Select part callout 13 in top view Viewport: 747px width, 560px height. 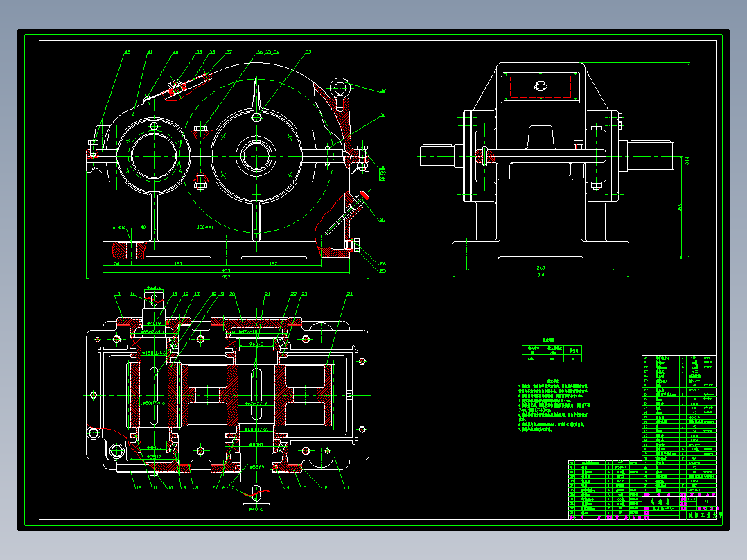pos(118,294)
